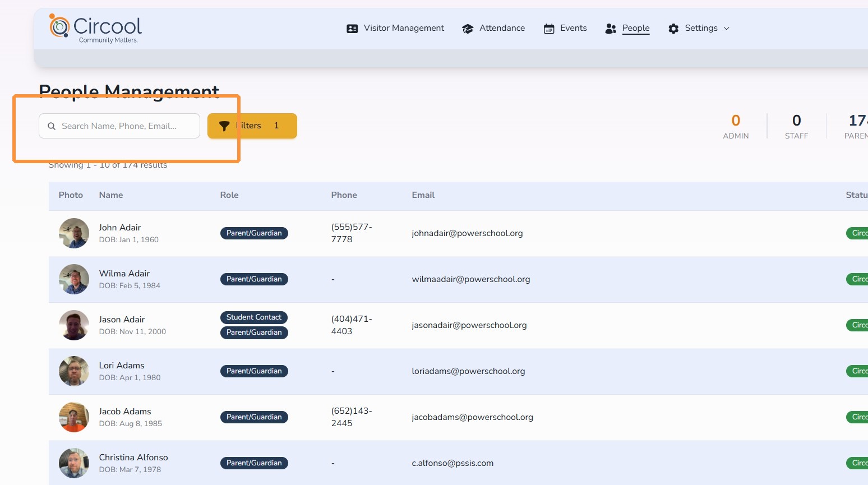Viewport: 868px width, 485px height.
Task: Click the search magnifier icon
Action: (52, 126)
